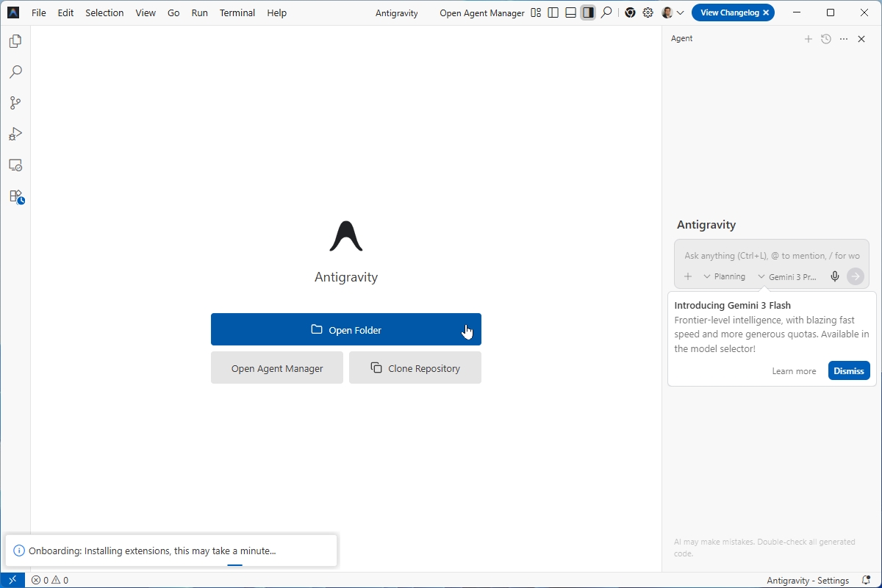This screenshot has width=882, height=588.
Task: Toggle the primary sidebar layout
Action: click(553, 12)
